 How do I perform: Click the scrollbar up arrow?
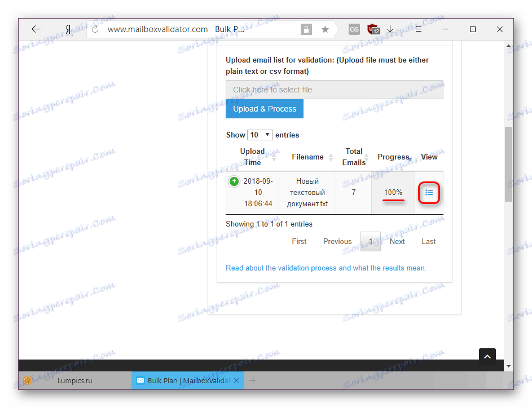[x=508, y=46]
